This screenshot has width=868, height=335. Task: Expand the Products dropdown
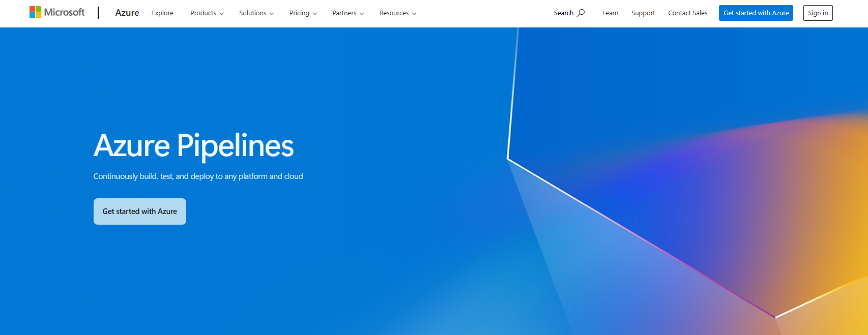coord(207,13)
